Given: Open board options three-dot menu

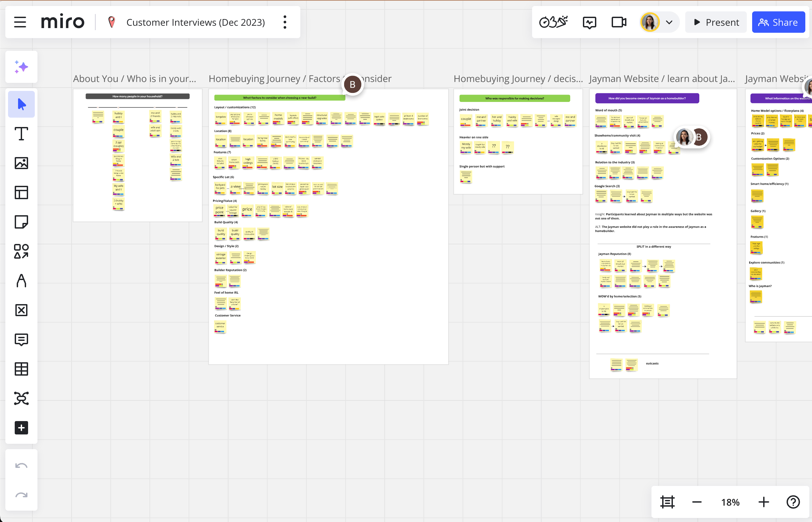Looking at the screenshot, I should 285,22.
